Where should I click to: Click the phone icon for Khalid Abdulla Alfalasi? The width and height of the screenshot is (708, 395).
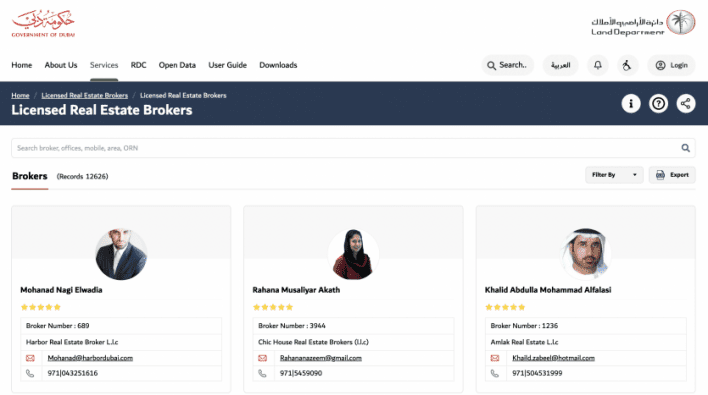point(494,373)
